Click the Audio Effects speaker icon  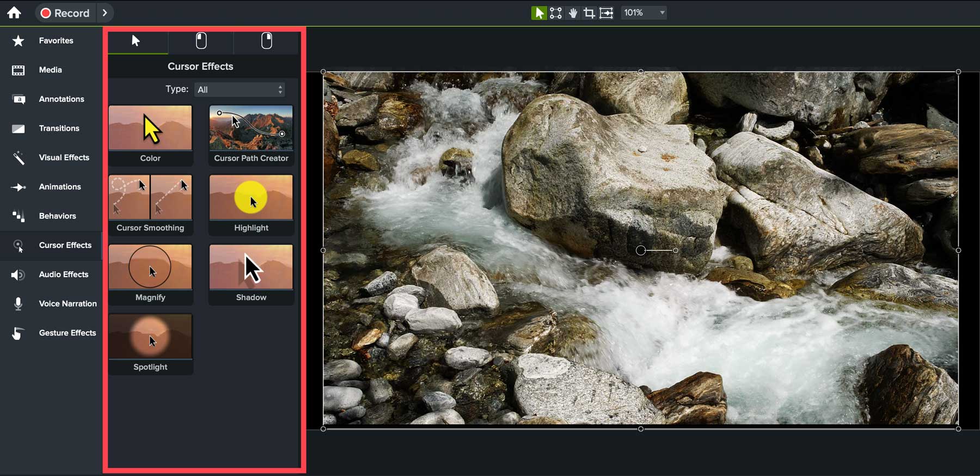tap(18, 275)
